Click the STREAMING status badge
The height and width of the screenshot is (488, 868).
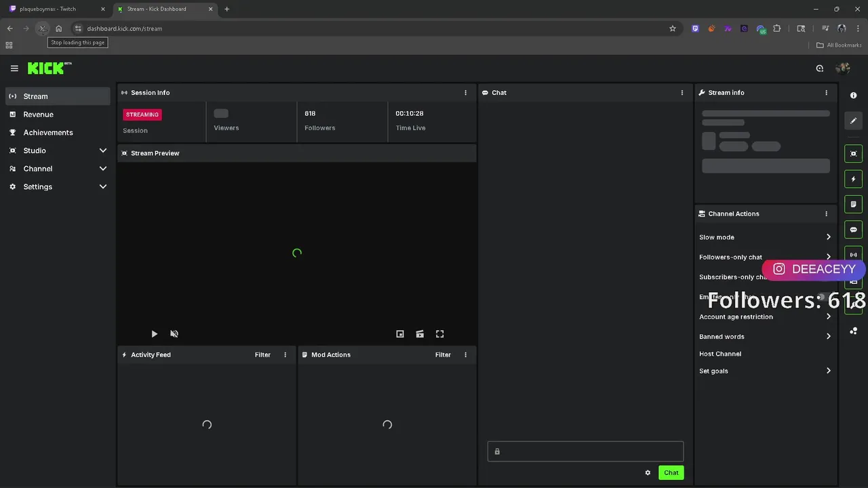point(142,115)
